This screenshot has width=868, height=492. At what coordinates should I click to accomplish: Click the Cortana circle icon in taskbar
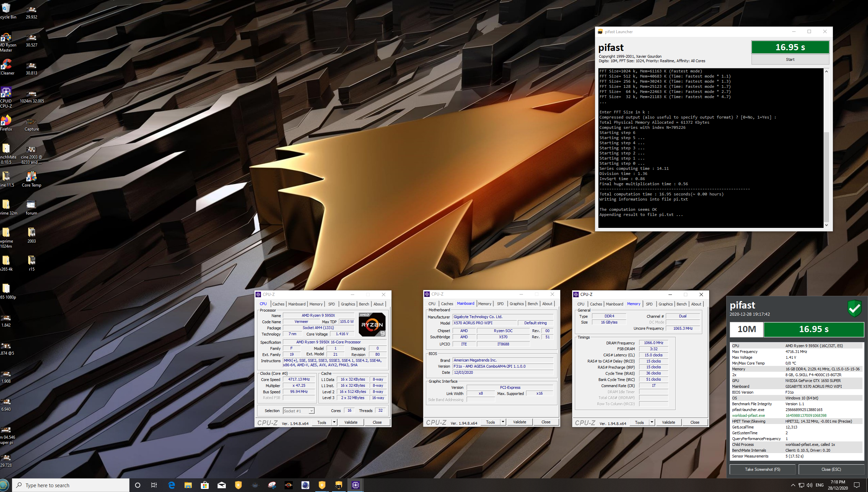(138, 485)
